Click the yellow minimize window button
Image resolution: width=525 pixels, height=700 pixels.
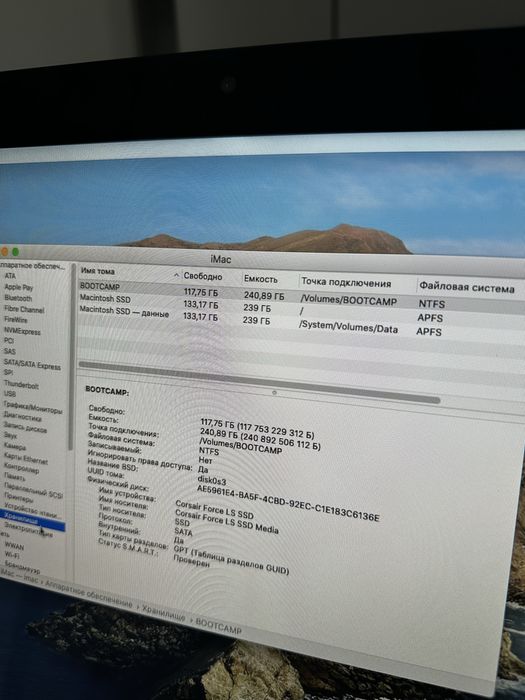(x=4, y=251)
